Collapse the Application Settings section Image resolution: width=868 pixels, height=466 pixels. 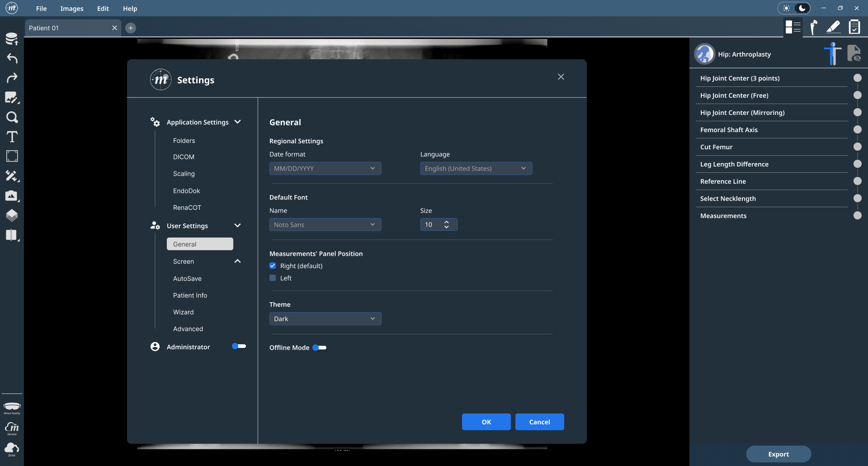237,122
